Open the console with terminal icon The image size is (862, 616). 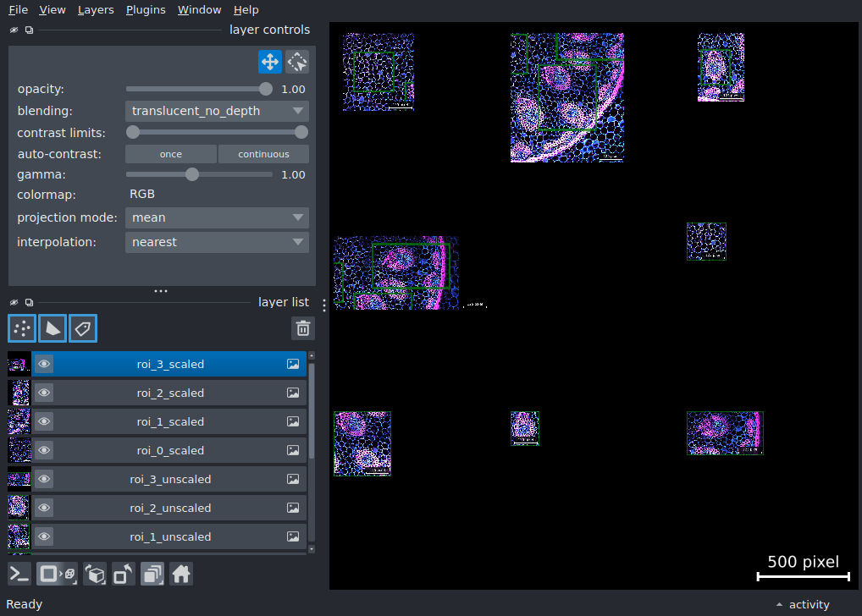(x=19, y=575)
